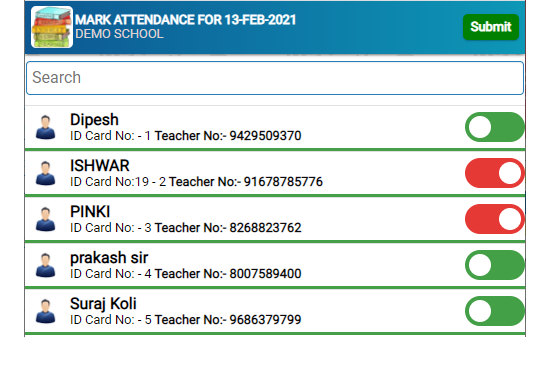Screen dimensions: 540x365
Task: Switch ISHWAR's red attendance toggle
Action: (495, 173)
